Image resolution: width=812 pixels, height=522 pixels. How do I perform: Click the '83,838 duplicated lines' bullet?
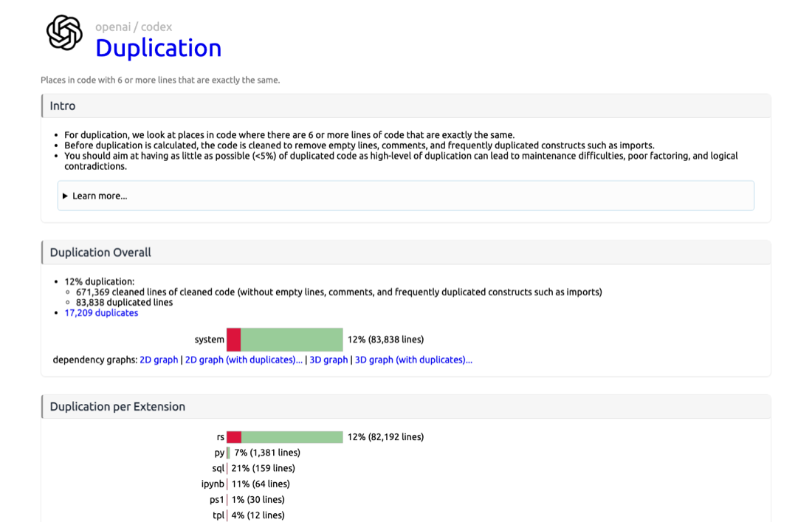pos(124,303)
